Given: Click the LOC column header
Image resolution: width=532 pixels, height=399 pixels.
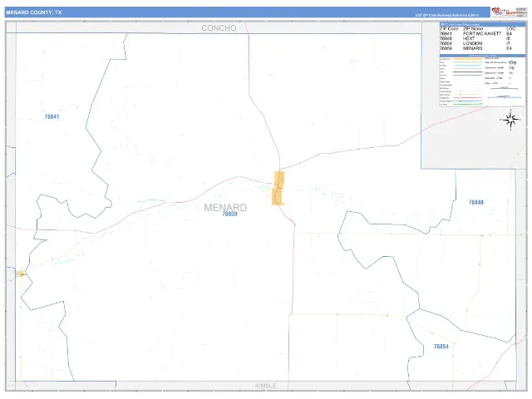Looking at the screenshot, I should click(510, 28).
